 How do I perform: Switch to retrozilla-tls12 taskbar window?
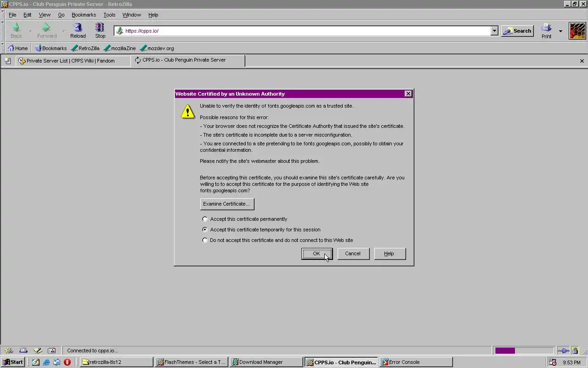pyautogui.click(x=117, y=362)
